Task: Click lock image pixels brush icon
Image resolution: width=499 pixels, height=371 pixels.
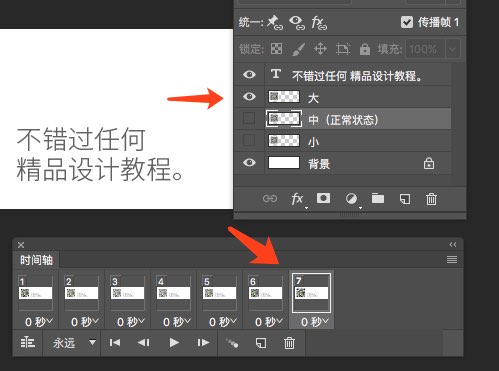Action: tap(298, 49)
